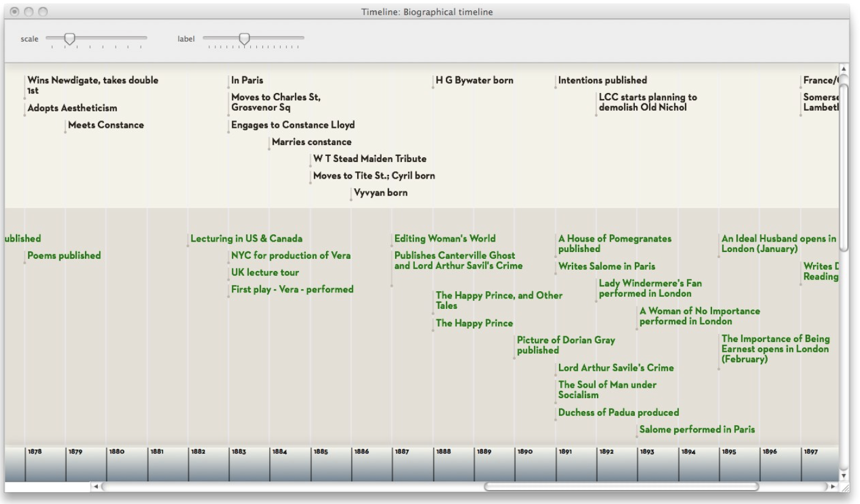This screenshot has width=860, height=504.
Task: Click the 1886 year label
Action: [361, 452]
